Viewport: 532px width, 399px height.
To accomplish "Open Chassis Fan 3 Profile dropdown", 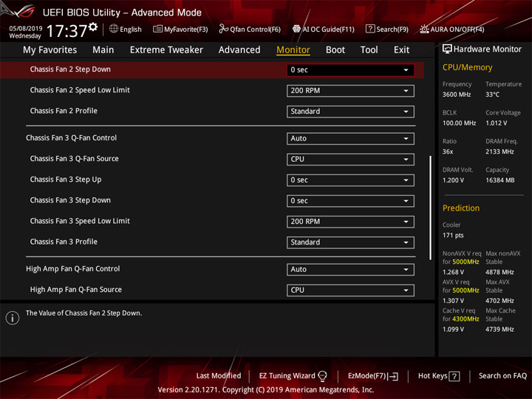I will coord(350,242).
